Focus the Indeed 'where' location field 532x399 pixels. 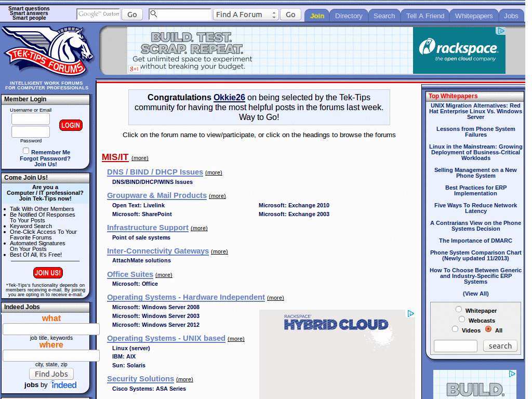[51, 355]
